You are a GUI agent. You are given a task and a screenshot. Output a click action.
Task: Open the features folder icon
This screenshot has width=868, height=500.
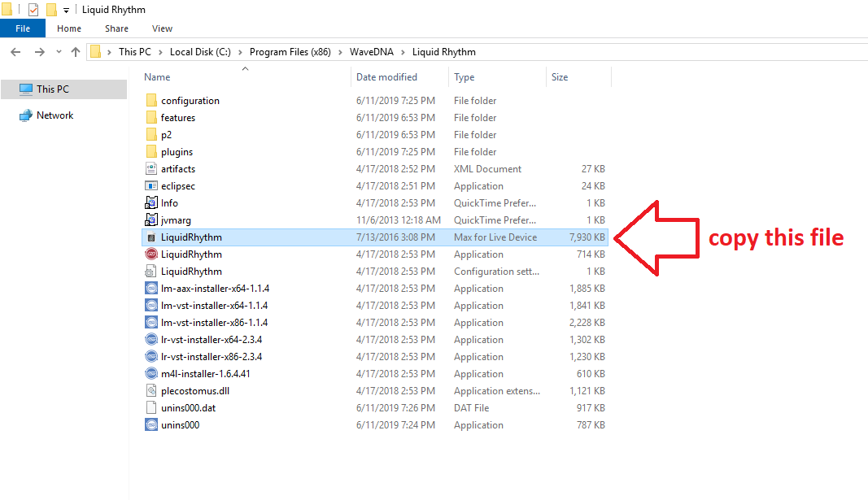(x=151, y=117)
